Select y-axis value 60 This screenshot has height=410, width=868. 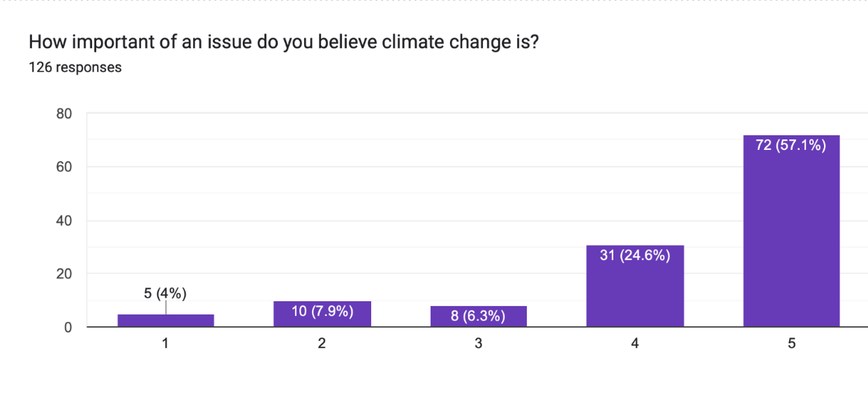(x=64, y=167)
